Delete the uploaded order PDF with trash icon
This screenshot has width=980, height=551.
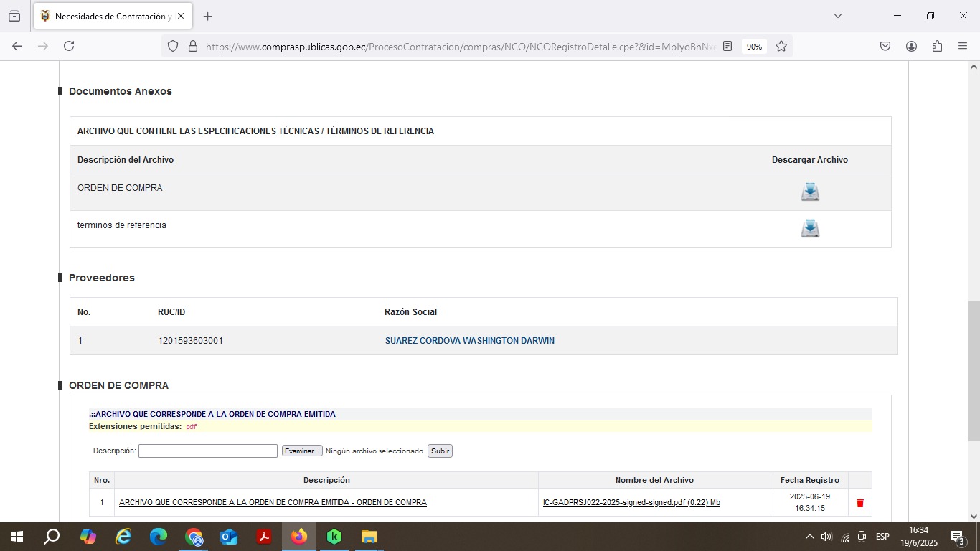860,503
